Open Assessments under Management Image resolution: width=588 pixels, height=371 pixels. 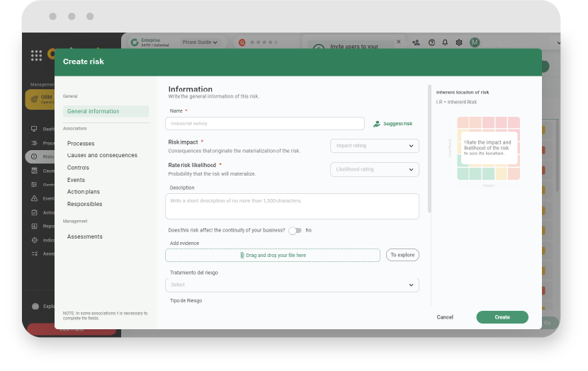click(85, 236)
